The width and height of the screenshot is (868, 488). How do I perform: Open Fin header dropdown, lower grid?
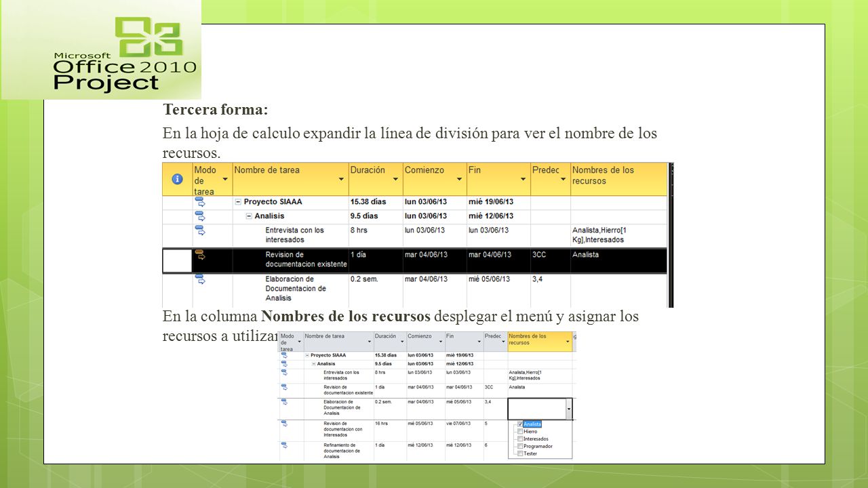(478, 342)
